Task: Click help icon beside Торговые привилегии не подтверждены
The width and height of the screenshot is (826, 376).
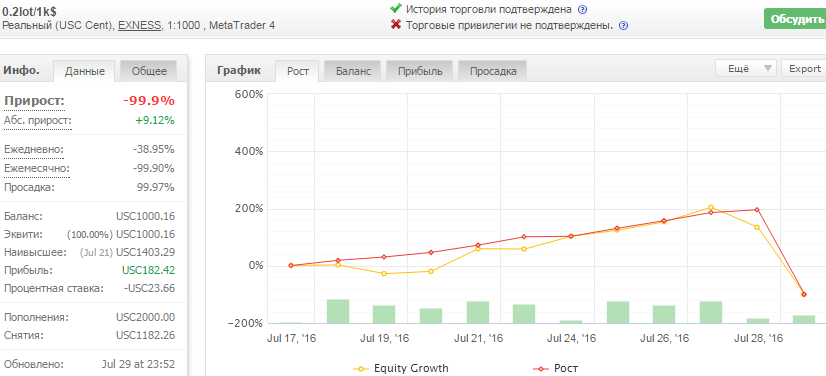Action: pyautogui.click(x=623, y=26)
